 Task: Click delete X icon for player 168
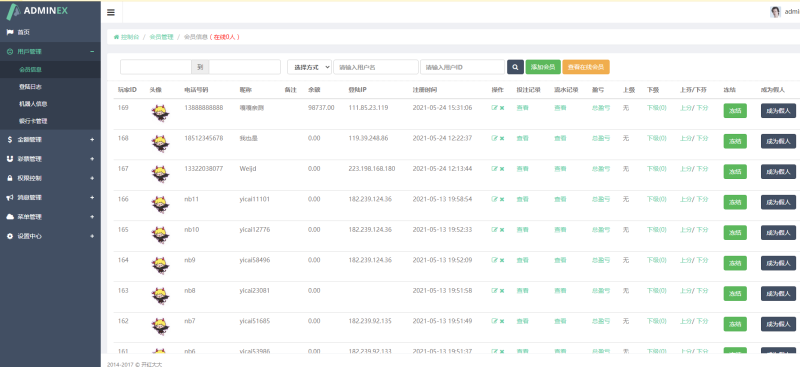pyautogui.click(x=502, y=138)
